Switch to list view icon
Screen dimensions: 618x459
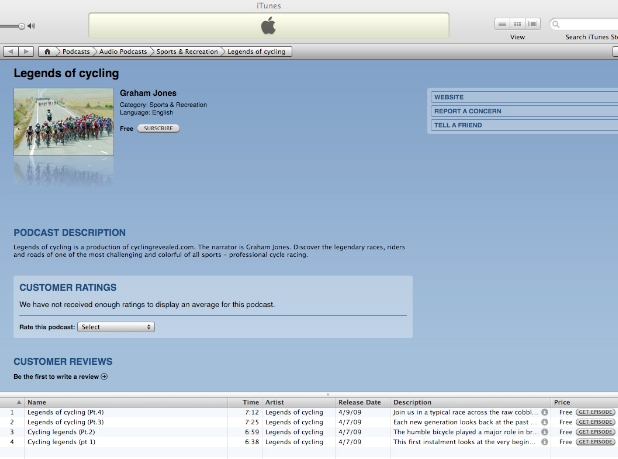coord(502,24)
